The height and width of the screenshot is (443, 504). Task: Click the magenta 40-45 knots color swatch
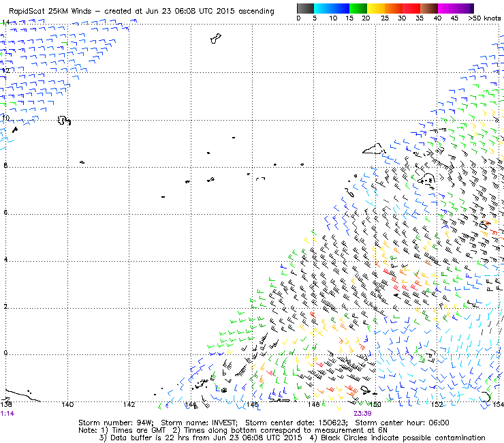(x=447, y=8)
